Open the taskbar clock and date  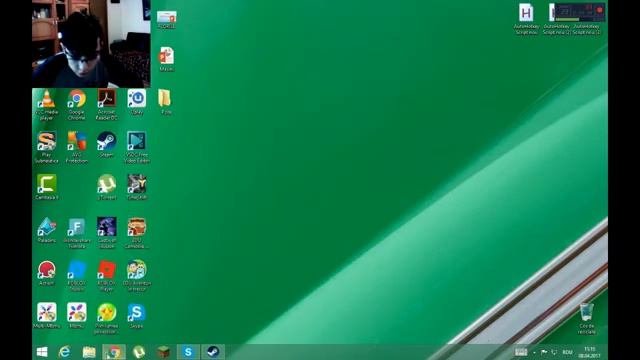tap(589, 352)
